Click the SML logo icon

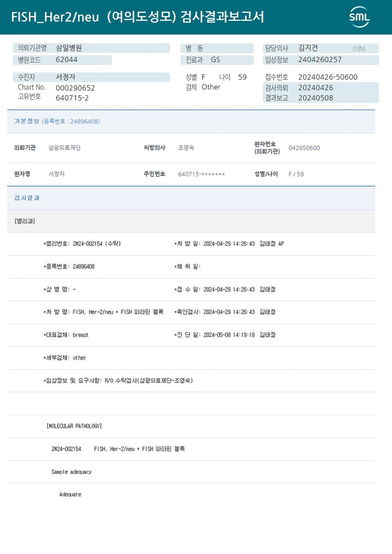pos(359,17)
